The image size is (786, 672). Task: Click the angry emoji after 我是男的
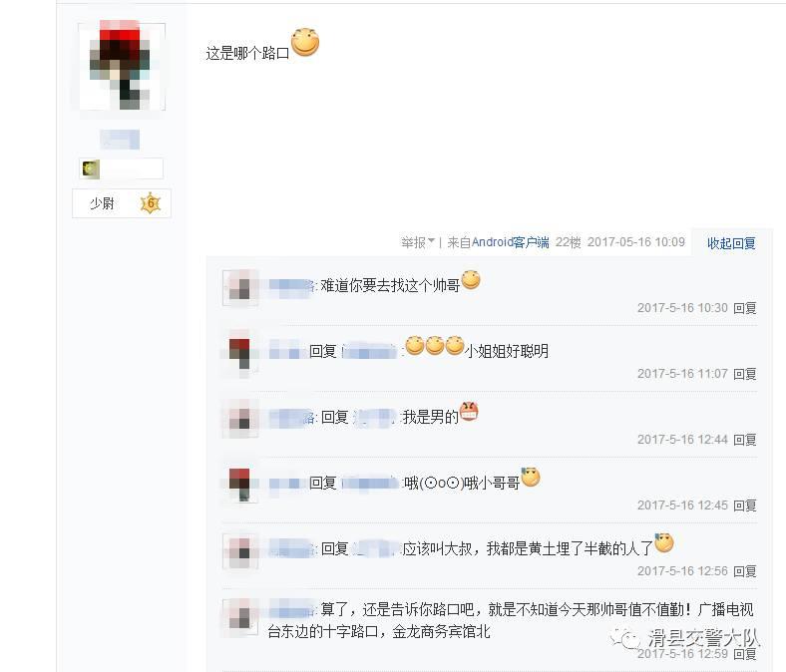click(x=469, y=412)
